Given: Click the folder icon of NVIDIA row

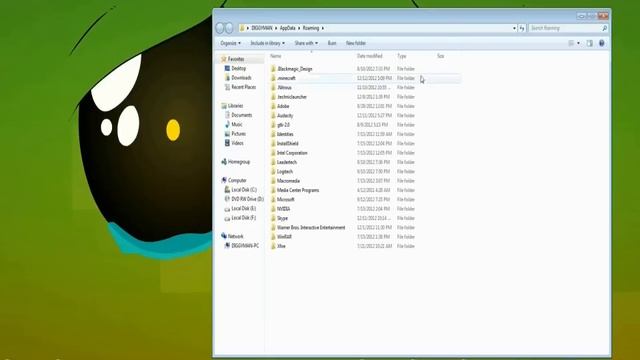Looking at the screenshot, I should point(273,209).
